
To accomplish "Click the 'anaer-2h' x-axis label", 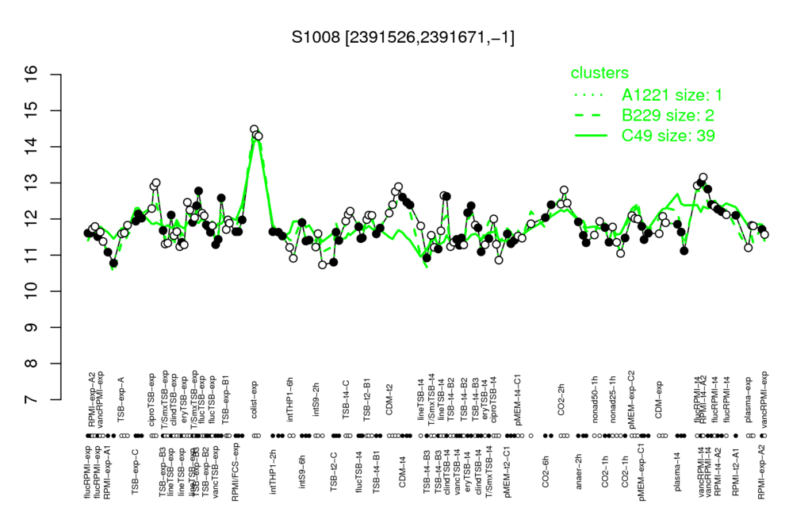I will (580, 471).
